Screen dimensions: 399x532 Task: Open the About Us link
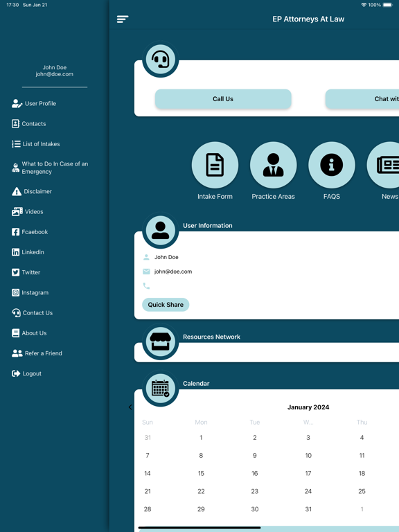coord(29,332)
